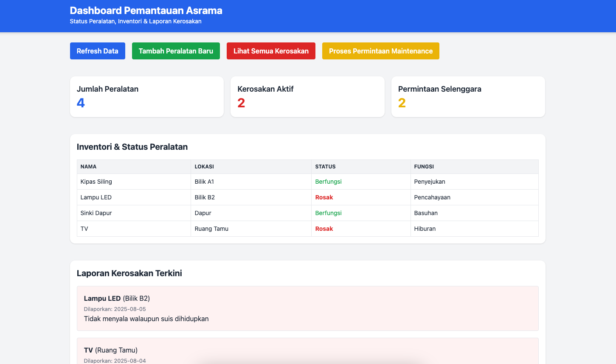Select the TV table name cell
This screenshot has width=616, height=364.
134,229
